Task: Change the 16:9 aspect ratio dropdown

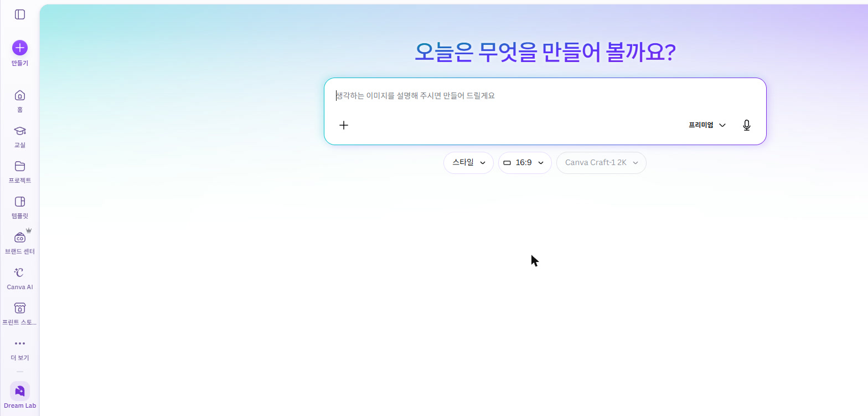Action: 525,163
